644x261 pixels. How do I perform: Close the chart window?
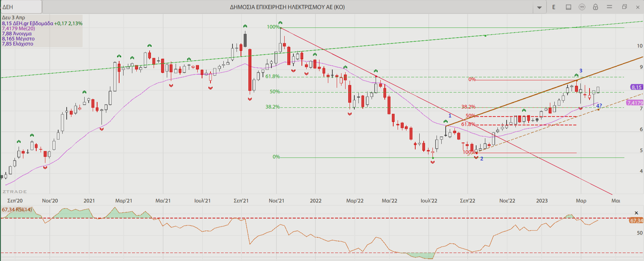[638, 7]
